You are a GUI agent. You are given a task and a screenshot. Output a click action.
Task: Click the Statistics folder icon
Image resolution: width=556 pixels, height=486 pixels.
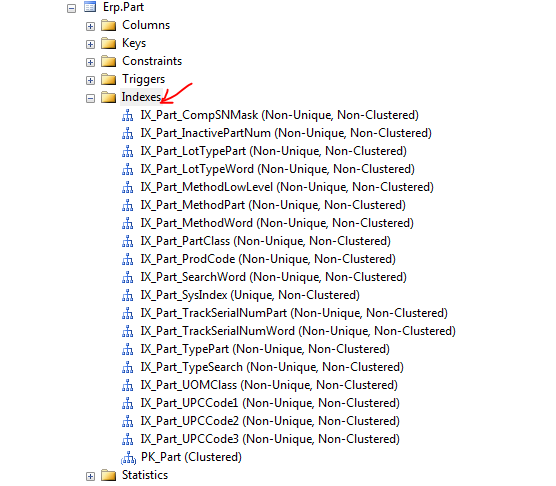(x=109, y=475)
